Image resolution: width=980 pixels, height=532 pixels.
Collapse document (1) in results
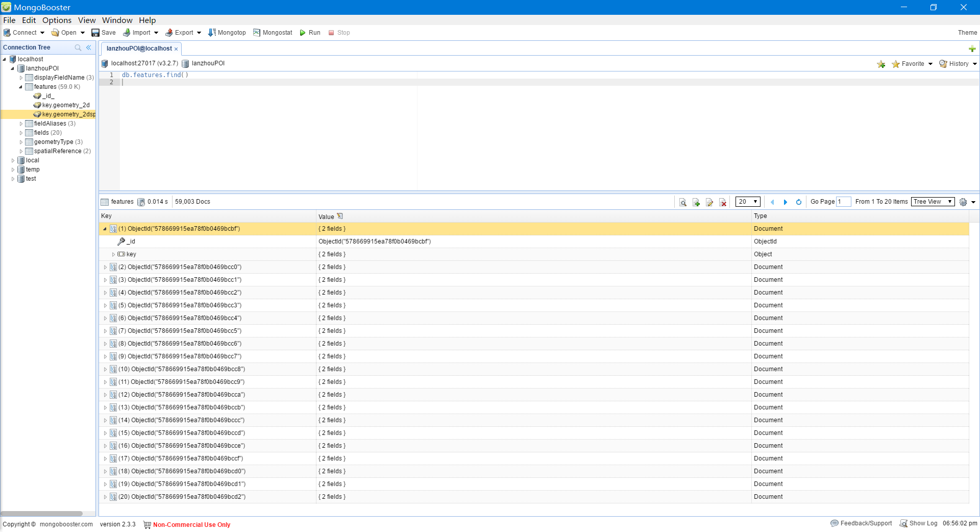[105, 229]
